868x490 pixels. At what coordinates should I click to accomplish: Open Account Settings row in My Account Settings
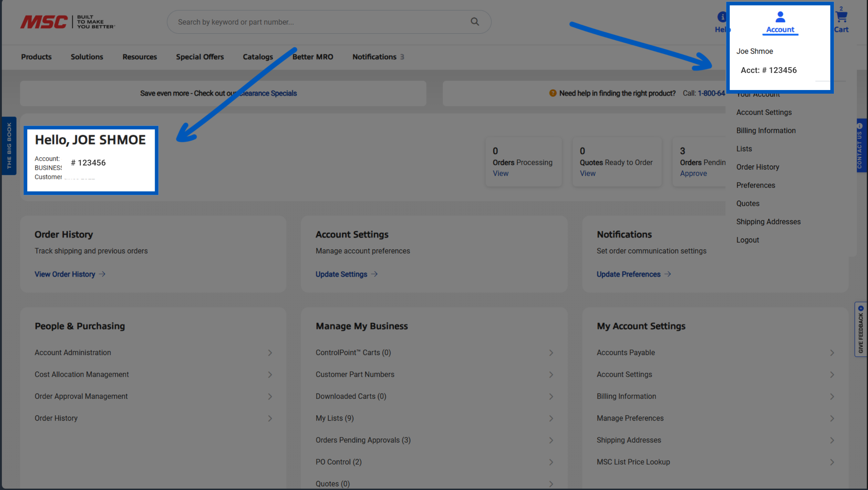[x=715, y=375]
